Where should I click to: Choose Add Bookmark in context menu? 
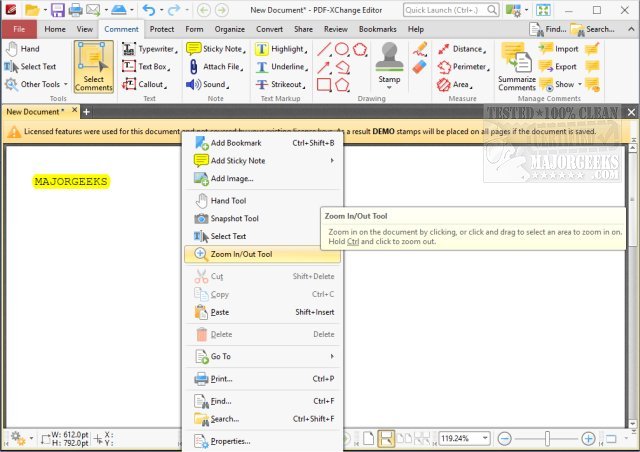(x=262, y=143)
